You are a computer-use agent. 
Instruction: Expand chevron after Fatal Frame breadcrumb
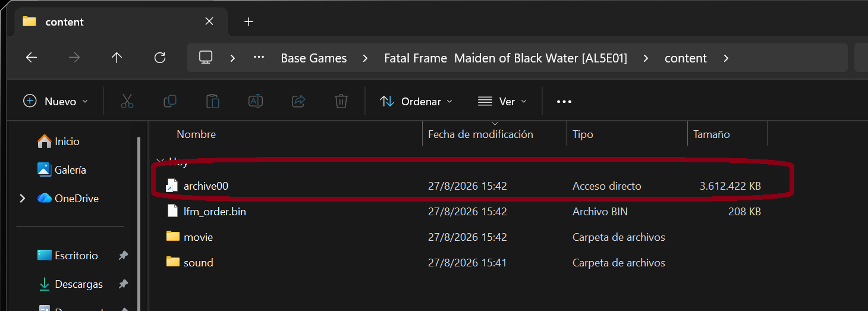tap(646, 58)
